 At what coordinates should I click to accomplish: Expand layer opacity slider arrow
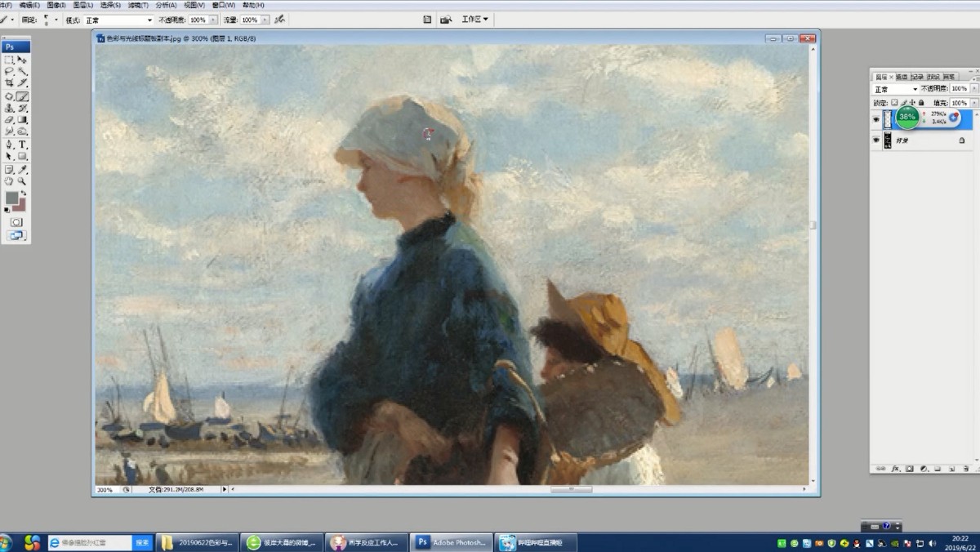click(x=974, y=89)
